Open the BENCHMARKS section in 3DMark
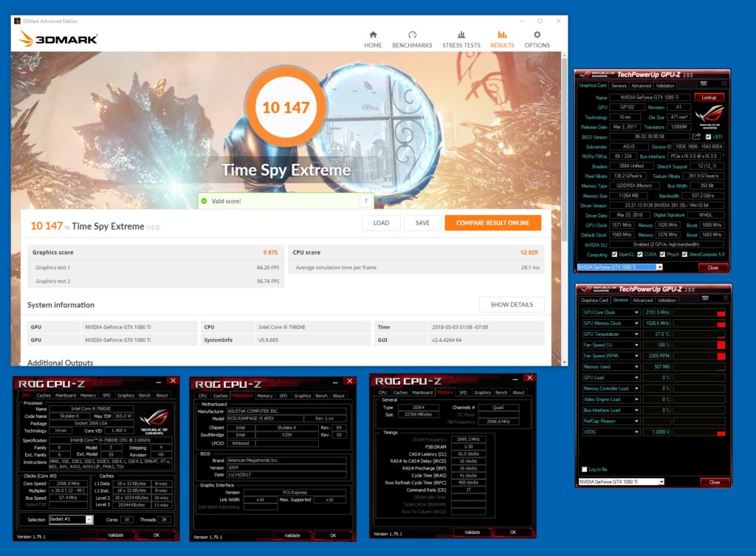This screenshot has width=756, height=556. (x=412, y=40)
